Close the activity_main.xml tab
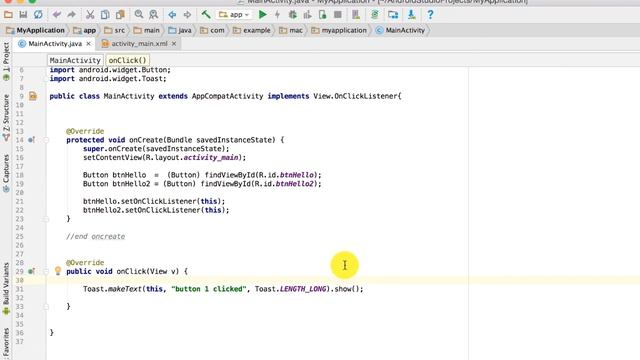This screenshot has width=640, height=360. click(x=174, y=44)
